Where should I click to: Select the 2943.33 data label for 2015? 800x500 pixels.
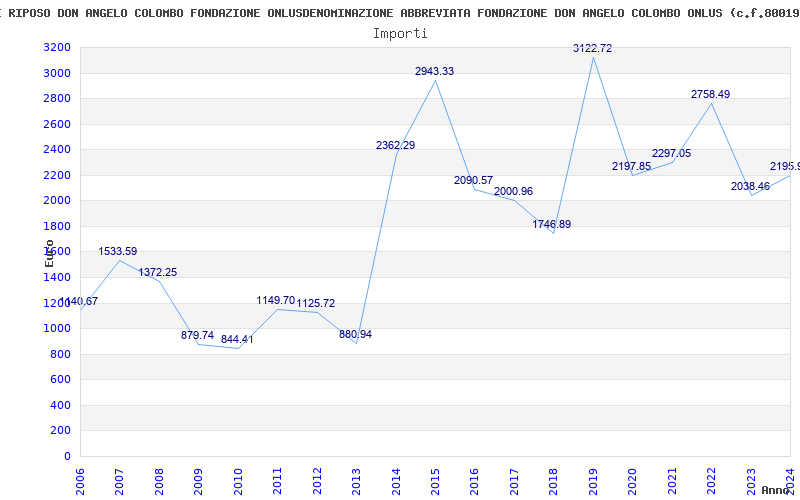click(x=434, y=71)
